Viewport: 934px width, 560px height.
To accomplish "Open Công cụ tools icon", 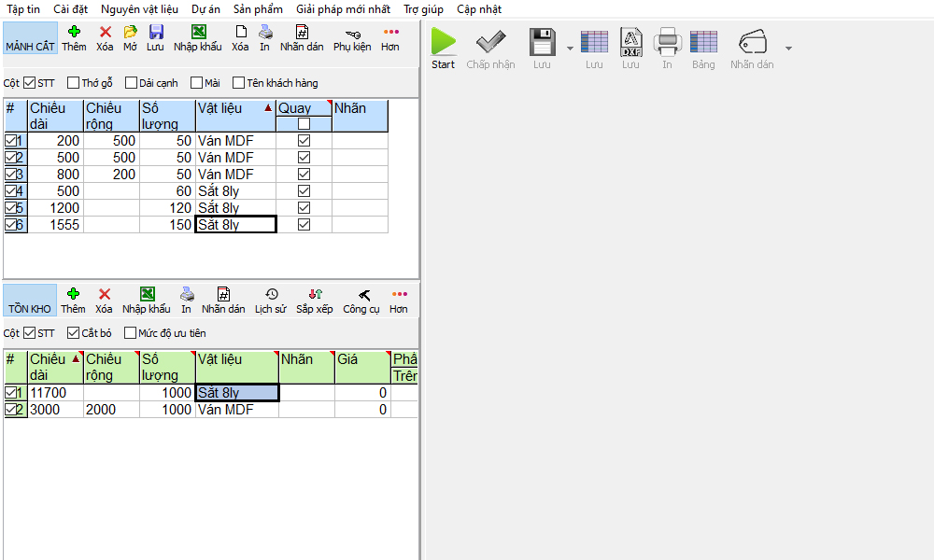I will click(x=362, y=294).
